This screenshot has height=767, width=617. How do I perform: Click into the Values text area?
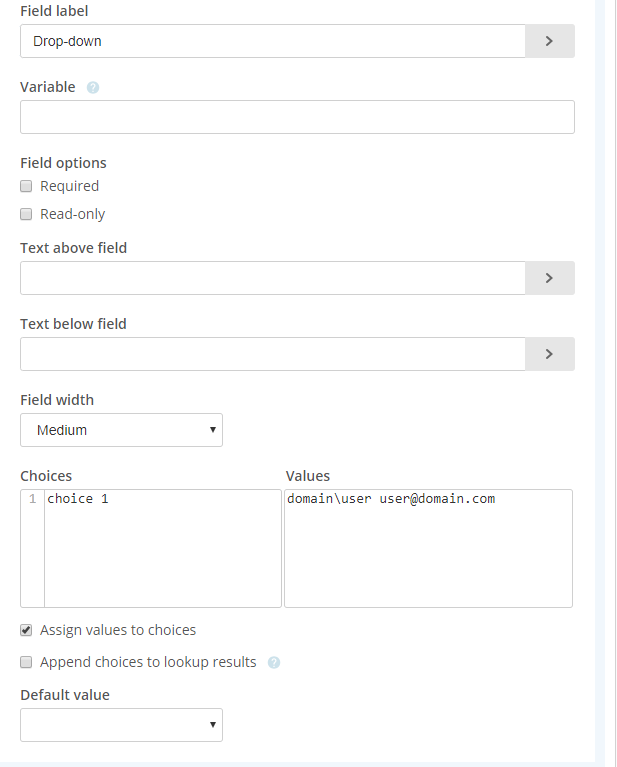(x=428, y=560)
